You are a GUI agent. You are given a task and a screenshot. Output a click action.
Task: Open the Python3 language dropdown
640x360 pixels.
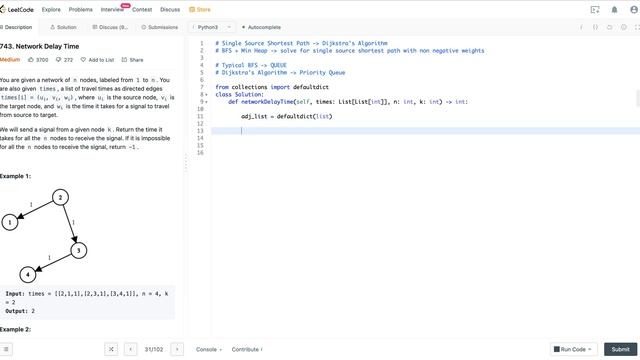point(212,27)
